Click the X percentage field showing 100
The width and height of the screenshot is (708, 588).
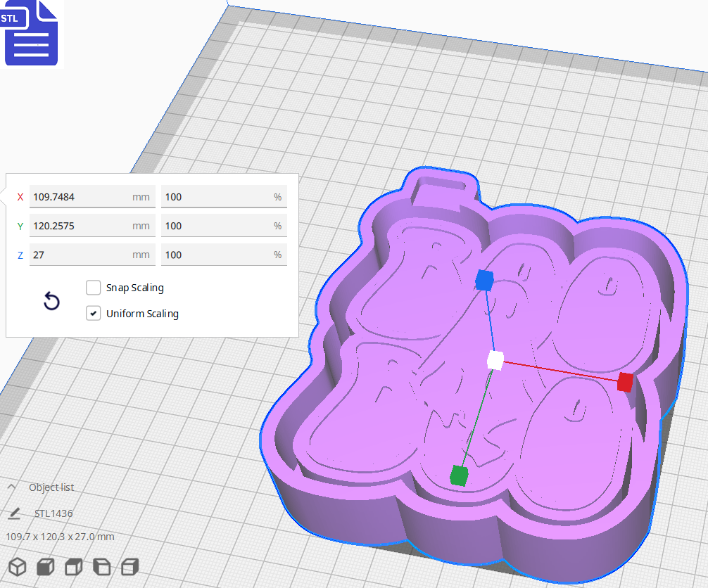tap(224, 197)
